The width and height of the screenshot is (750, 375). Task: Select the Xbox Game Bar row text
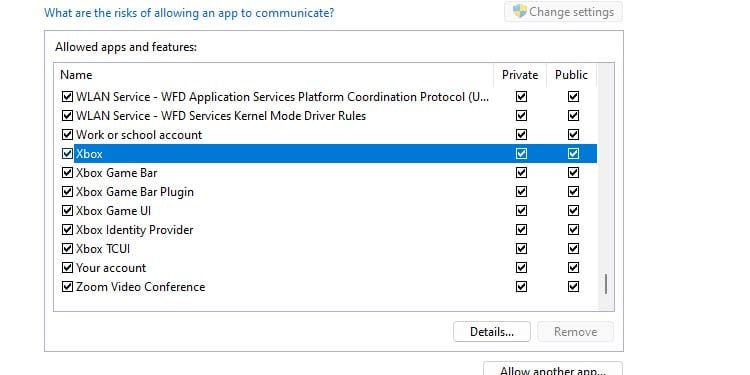click(117, 173)
